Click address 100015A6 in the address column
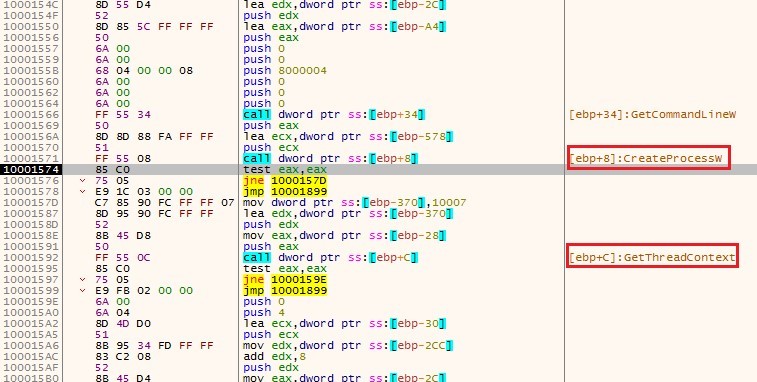The height and width of the screenshot is (382, 757). [x=31, y=345]
